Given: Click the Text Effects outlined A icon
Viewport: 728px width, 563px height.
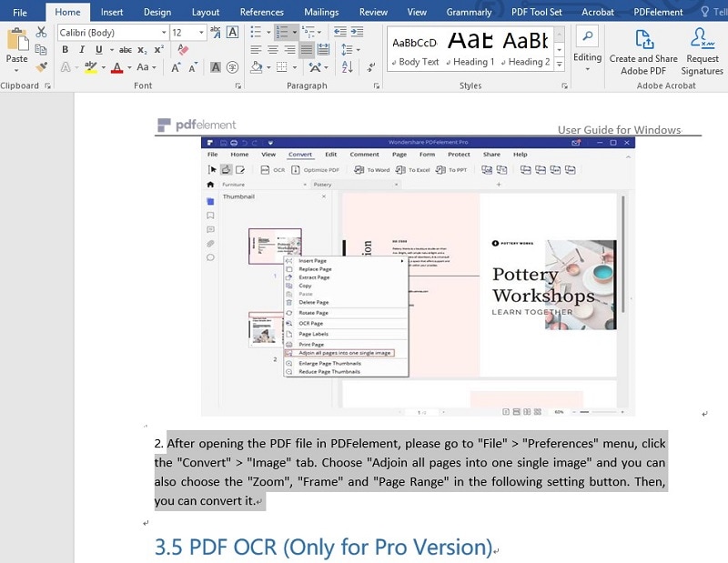Looking at the screenshot, I should [x=66, y=67].
